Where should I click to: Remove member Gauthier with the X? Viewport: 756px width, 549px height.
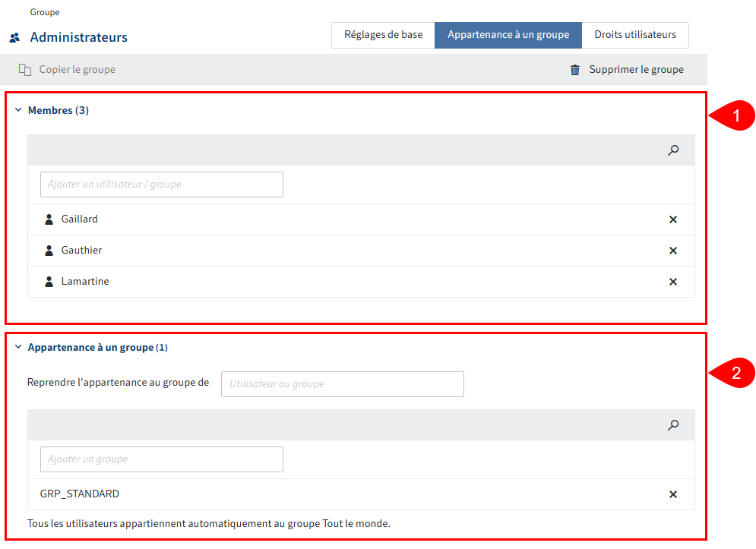tap(673, 251)
